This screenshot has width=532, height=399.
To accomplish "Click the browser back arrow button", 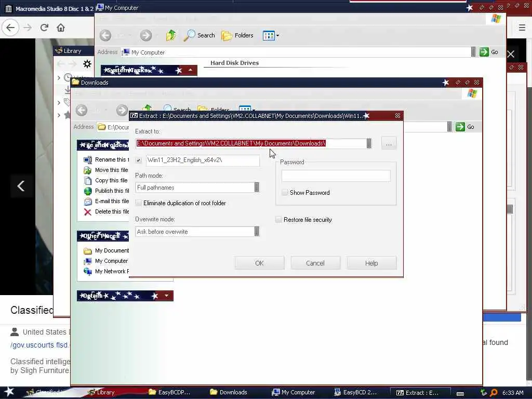I will [10, 28].
